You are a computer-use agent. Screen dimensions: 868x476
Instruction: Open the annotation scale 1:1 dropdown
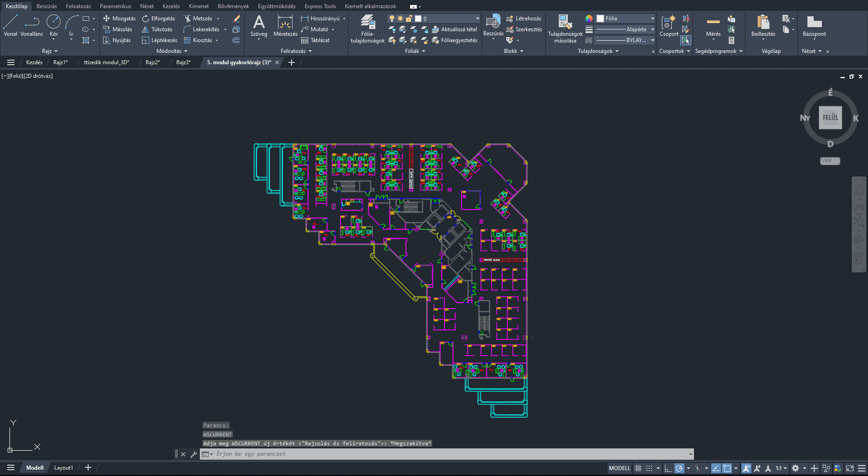(x=782, y=468)
